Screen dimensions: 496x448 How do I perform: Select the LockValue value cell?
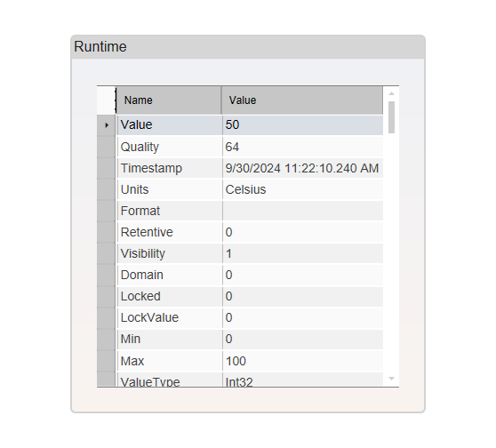coord(303,317)
